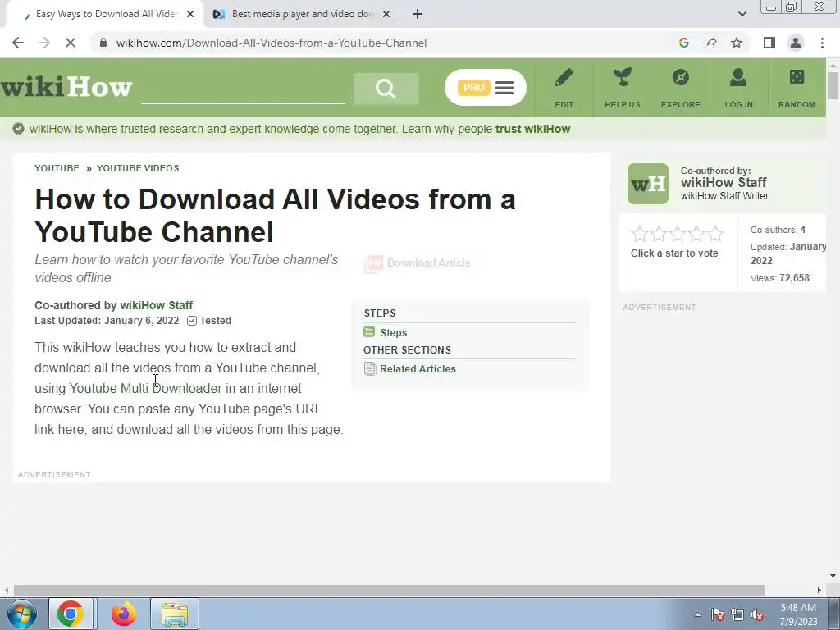Screen dimensions: 840x630
Task: Click the vertical scrollbar thumb
Action: tap(833, 85)
